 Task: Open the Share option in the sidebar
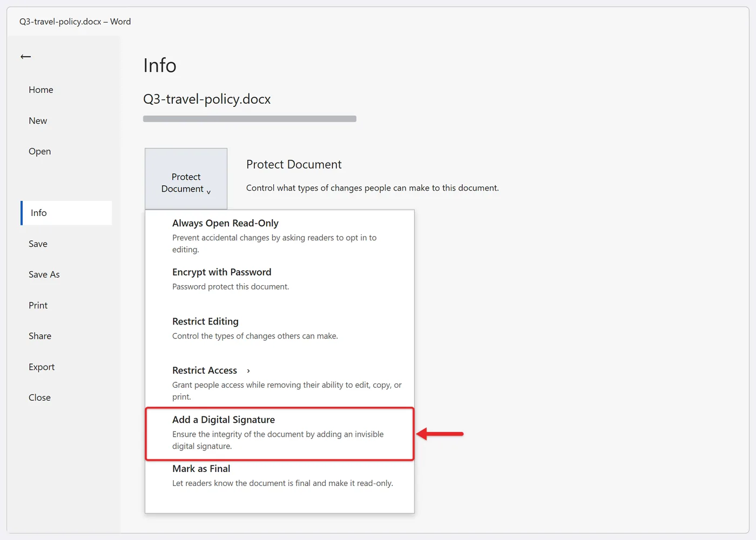tap(40, 336)
